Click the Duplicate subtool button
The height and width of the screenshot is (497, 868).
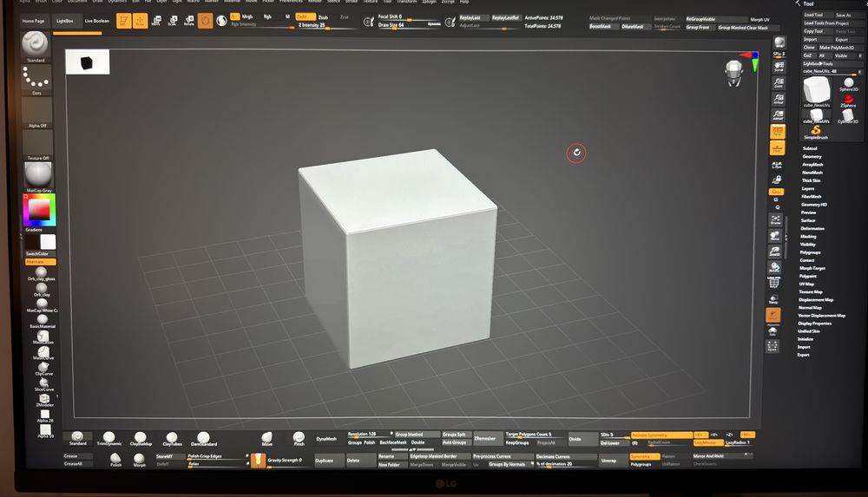tap(328, 460)
